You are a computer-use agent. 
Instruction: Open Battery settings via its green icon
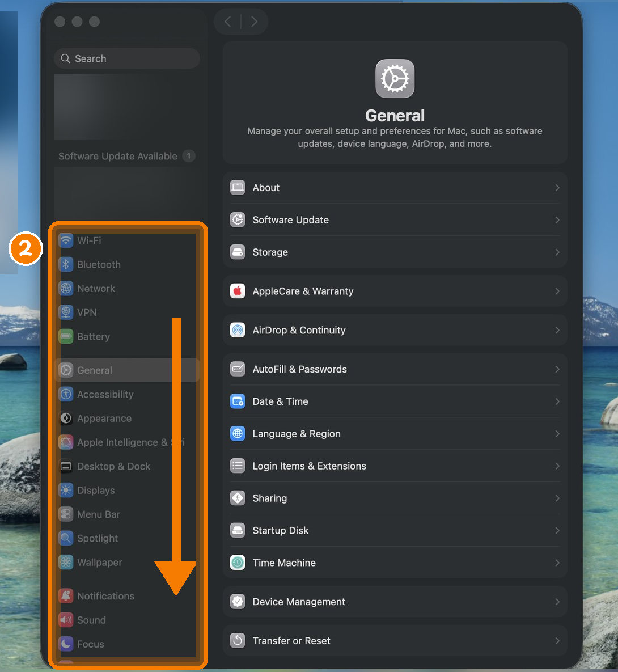66,336
